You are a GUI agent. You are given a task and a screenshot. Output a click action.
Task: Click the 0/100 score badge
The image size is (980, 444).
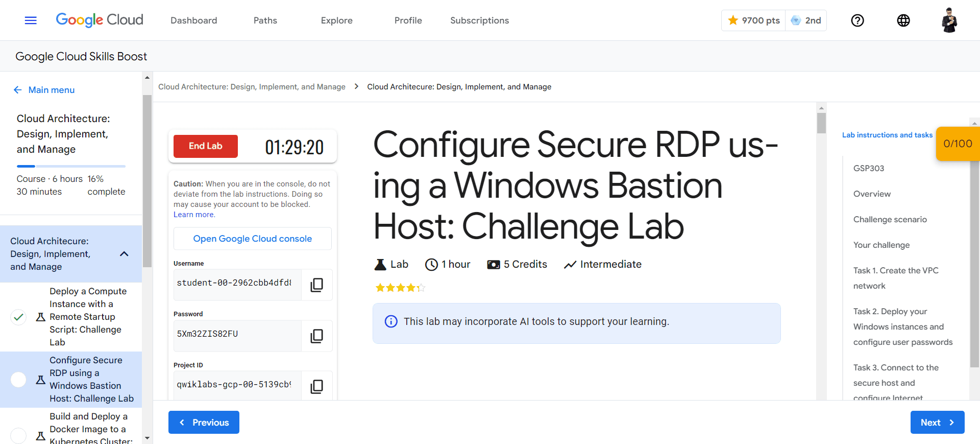point(958,144)
